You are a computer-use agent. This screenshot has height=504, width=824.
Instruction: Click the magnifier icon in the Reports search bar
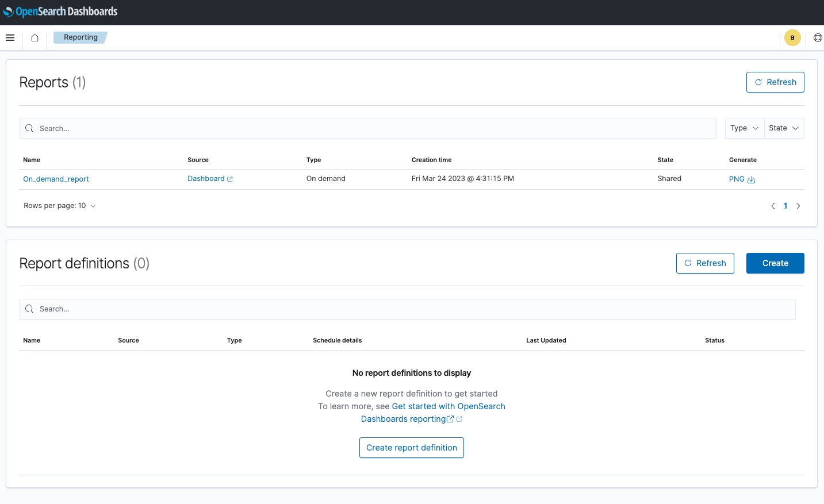click(x=29, y=128)
